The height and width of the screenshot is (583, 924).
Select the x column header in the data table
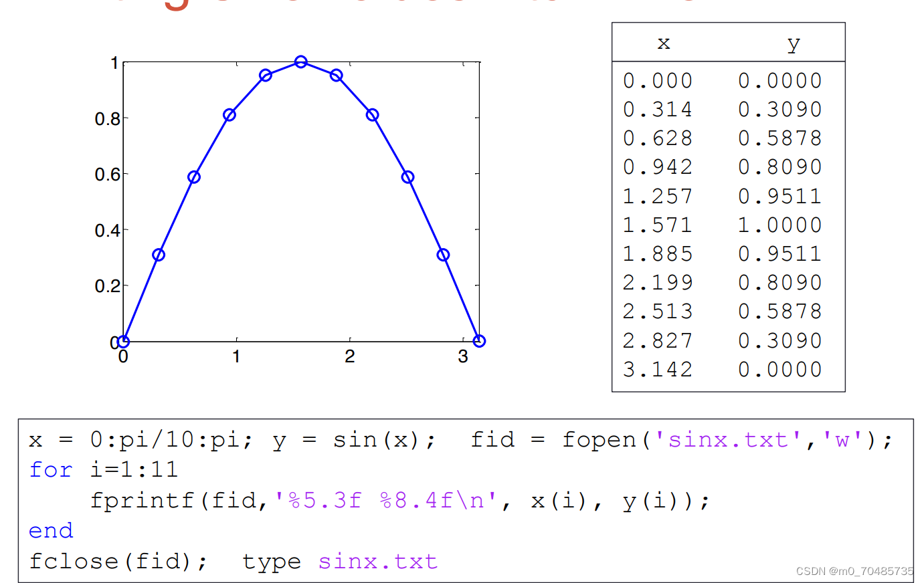coord(663,43)
